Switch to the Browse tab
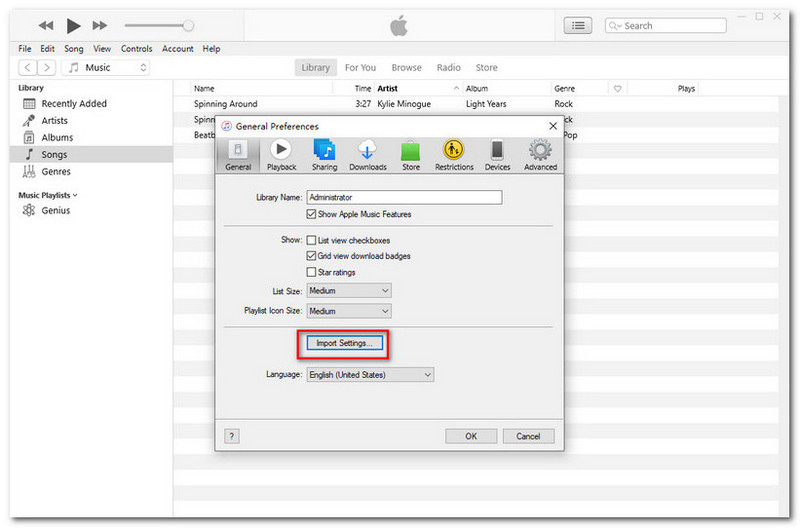 tap(406, 67)
